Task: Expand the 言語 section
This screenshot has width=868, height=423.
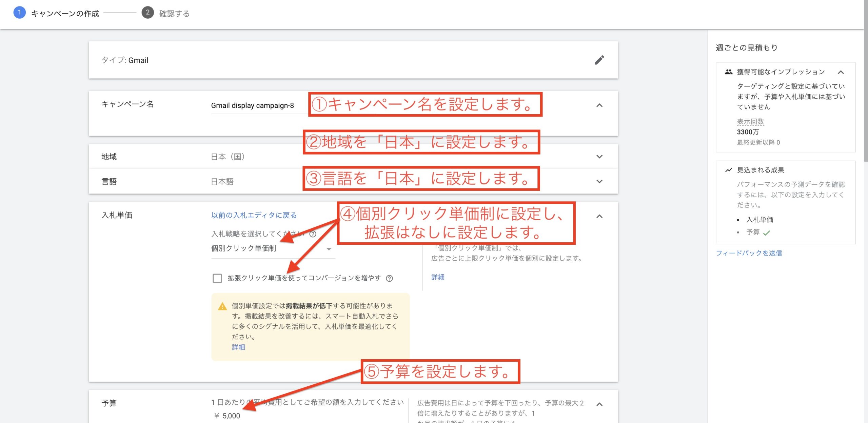Action: click(x=599, y=181)
